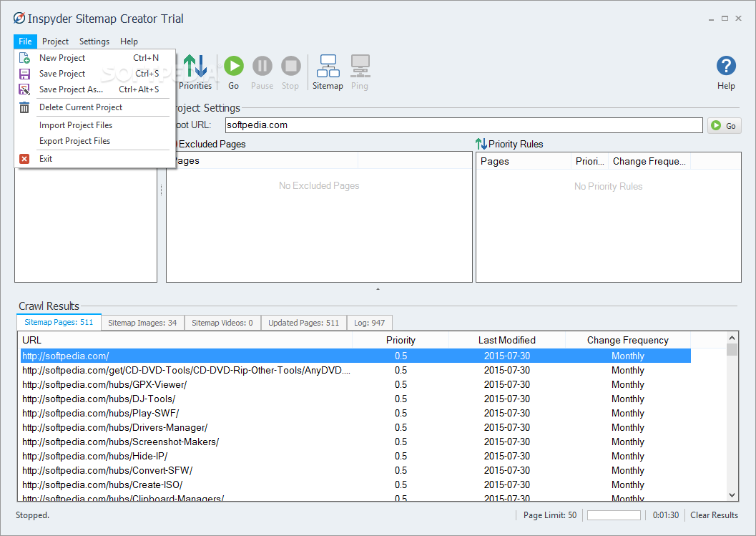This screenshot has height=536, width=756.
Task: Click the Pause toolbar button
Action: [262, 72]
